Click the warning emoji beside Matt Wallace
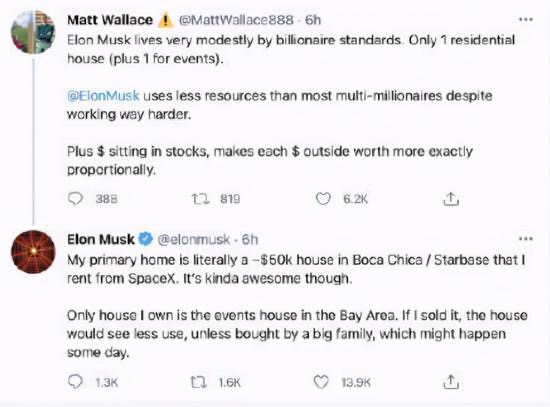This screenshot has height=407, width=550. 165,20
